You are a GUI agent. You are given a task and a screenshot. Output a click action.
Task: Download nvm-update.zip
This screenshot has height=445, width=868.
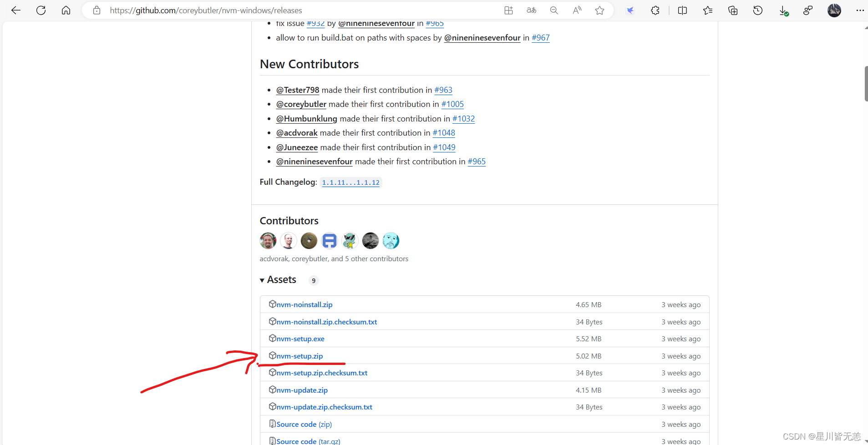[x=302, y=390]
